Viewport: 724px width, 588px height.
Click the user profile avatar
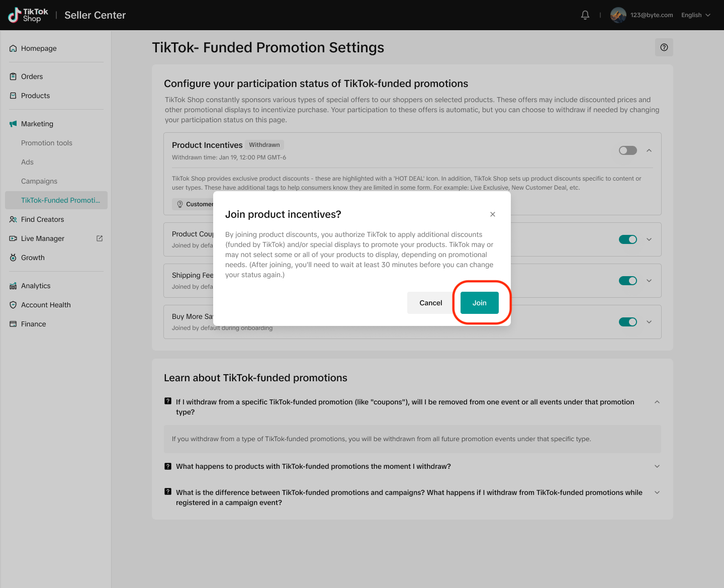tap(618, 15)
